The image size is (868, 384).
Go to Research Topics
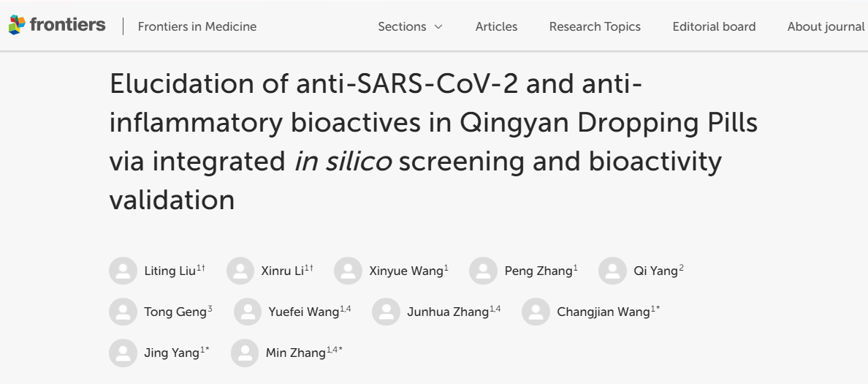(595, 26)
